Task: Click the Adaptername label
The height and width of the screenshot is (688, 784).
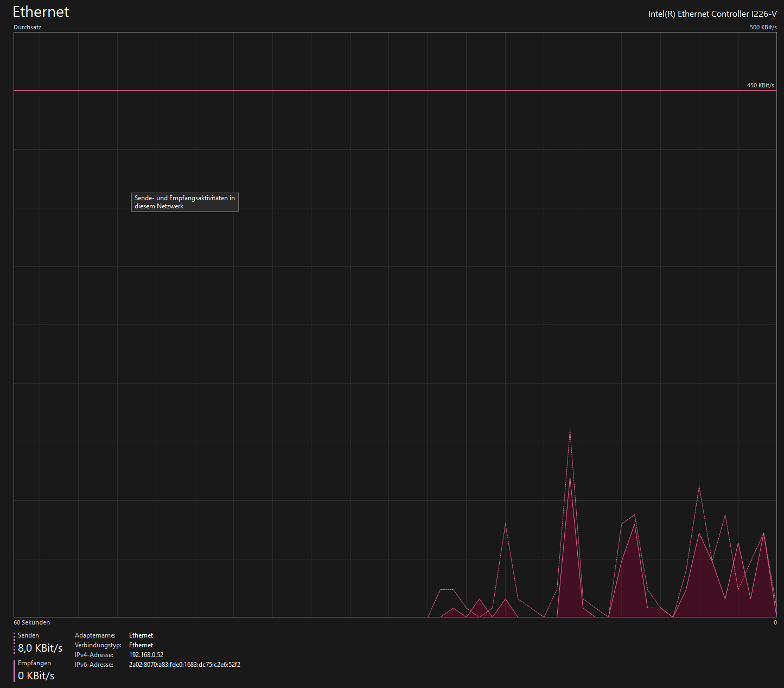Action: [95, 635]
